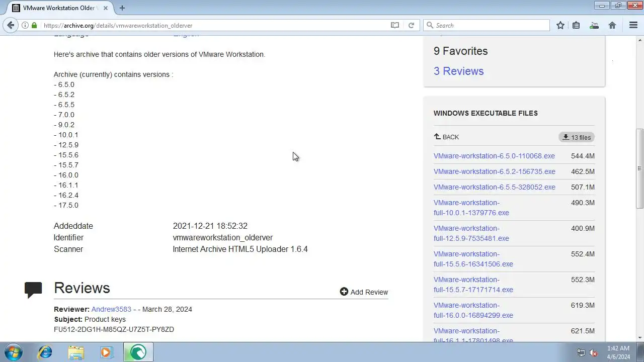Bookmark this page with star icon
This screenshot has height=362, width=644.
click(560, 25)
